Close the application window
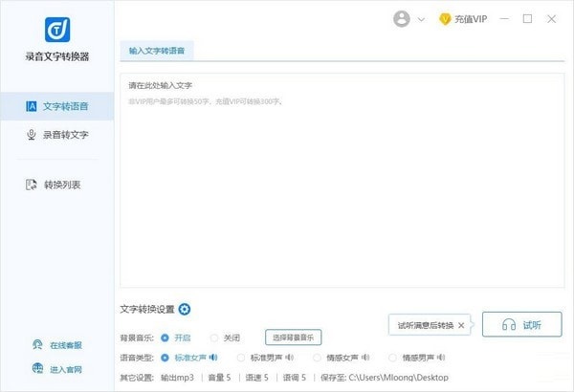The width and height of the screenshot is (574, 392). click(x=551, y=19)
